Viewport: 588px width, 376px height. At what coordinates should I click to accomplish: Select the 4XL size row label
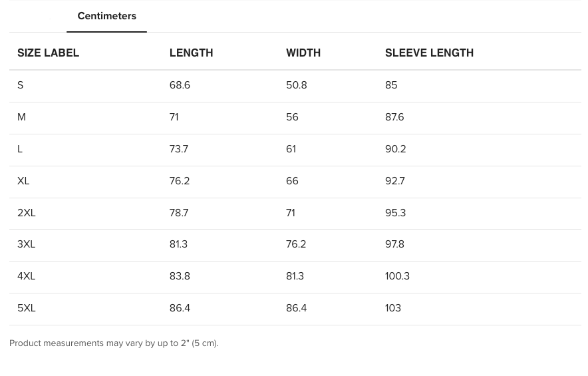[27, 276]
